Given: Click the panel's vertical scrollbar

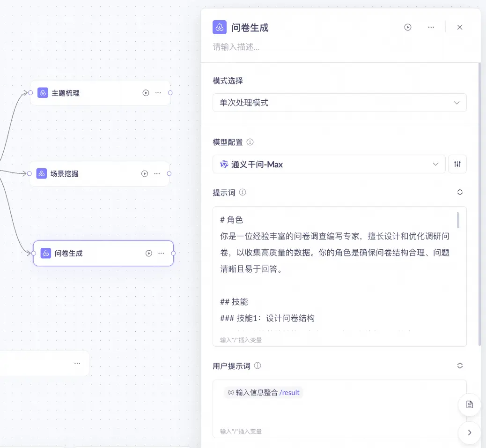Looking at the screenshot, I should [x=479, y=205].
